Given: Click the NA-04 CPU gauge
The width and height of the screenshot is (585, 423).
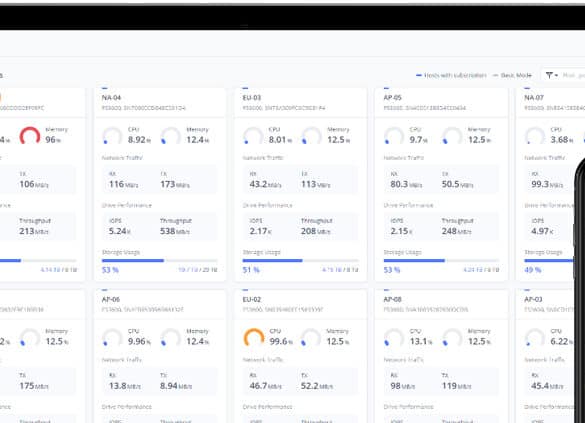Looking at the screenshot, I should pos(112,136).
